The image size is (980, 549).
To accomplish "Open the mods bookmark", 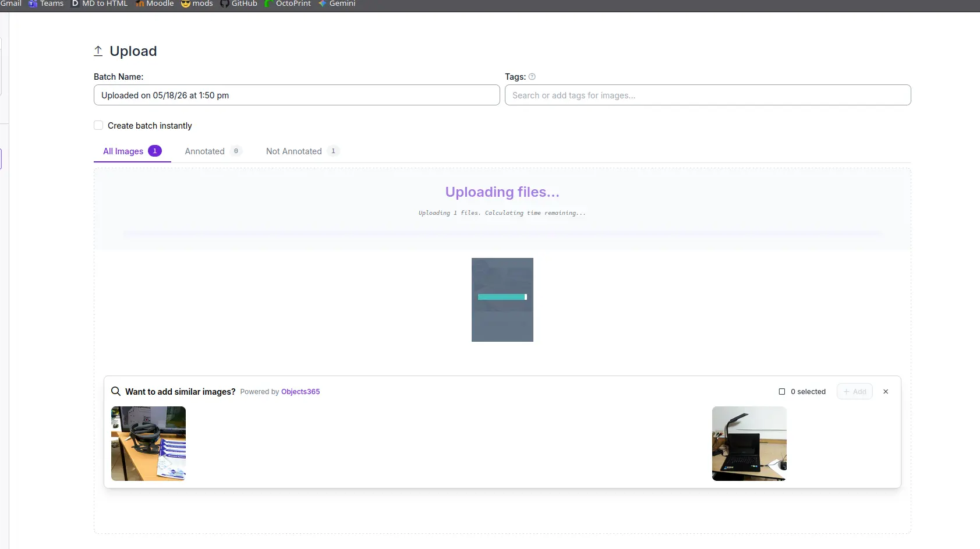I will click(197, 3).
